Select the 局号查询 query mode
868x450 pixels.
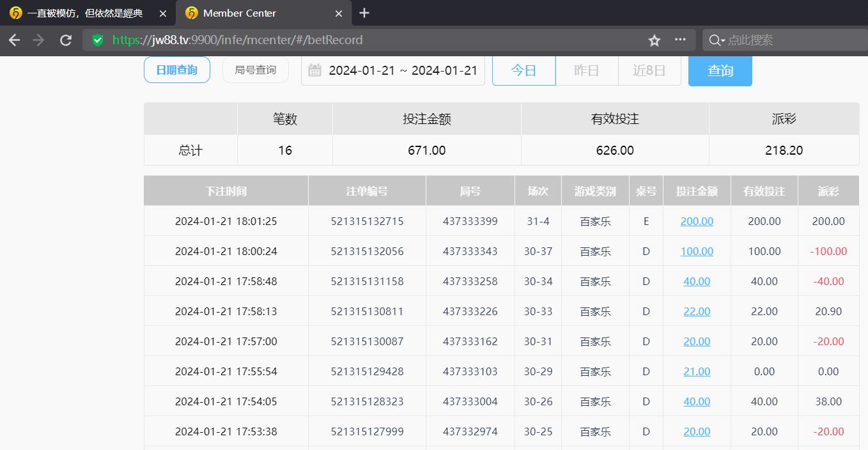(256, 70)
